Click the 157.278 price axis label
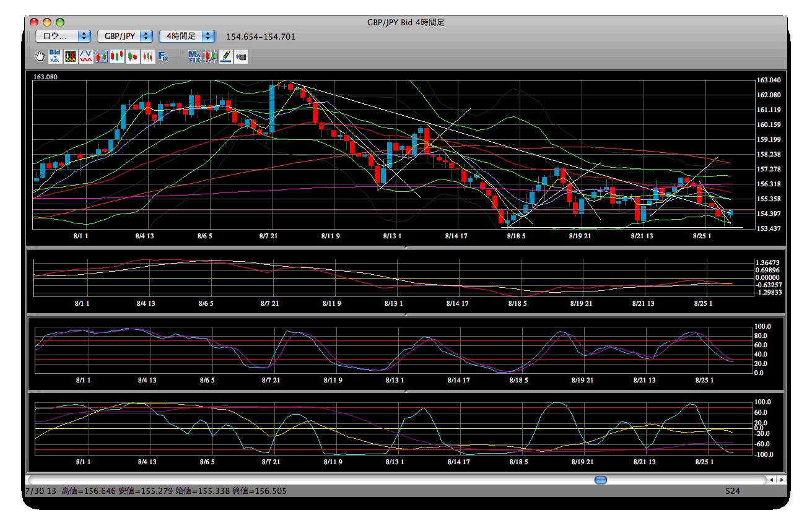The image size is (812, 531). (x=769, y=170)
